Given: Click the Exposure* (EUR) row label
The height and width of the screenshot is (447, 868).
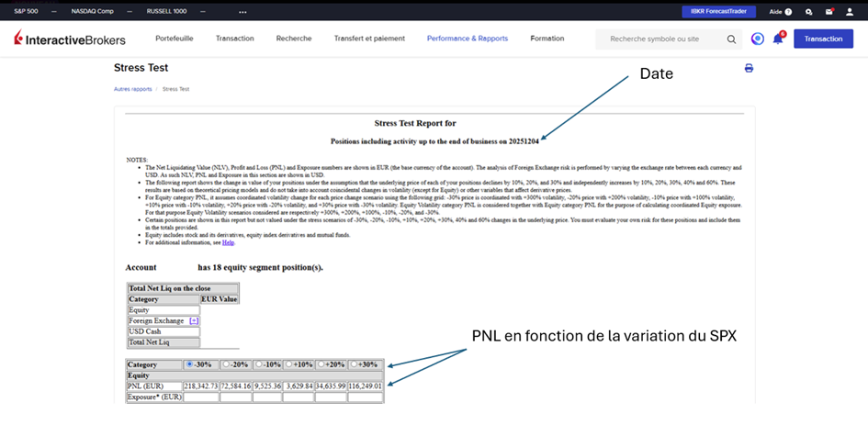Looking at the screenshot, I should (154, 397).
